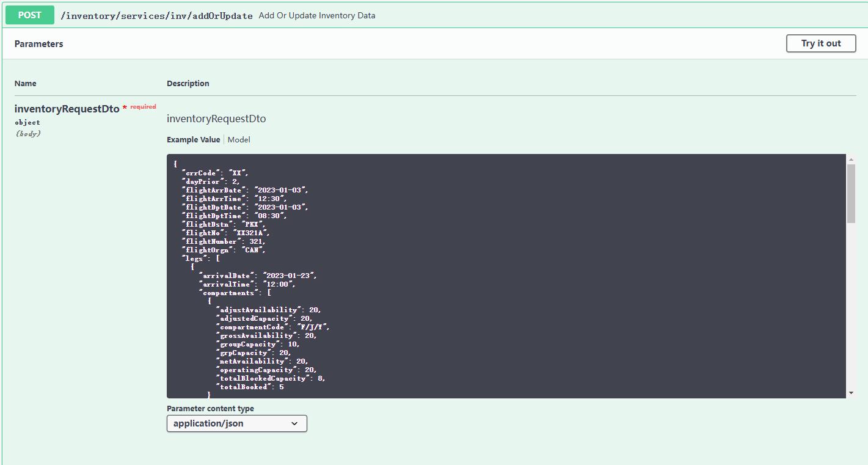
Task: Click the "compartmentCode" line in example JSON
Action: click(x=272, y=327)
